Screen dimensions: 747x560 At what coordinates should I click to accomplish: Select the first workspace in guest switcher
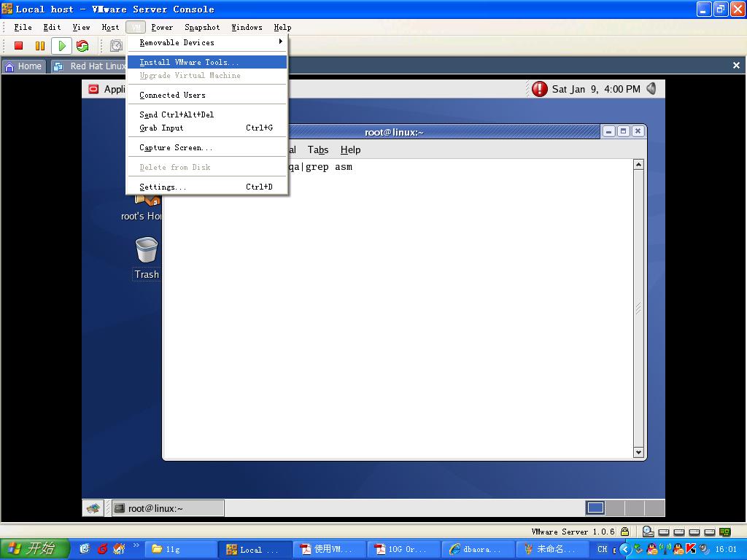click(595, 507)
